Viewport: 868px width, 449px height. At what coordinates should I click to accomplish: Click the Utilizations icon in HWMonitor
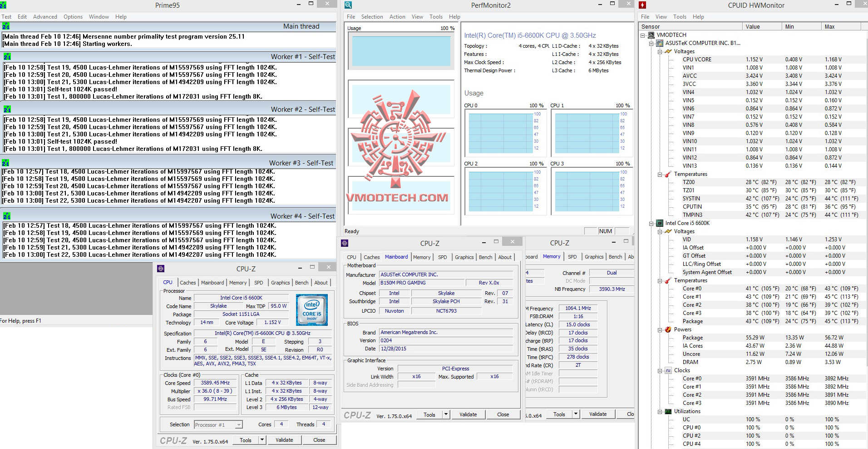pos(668,411)
